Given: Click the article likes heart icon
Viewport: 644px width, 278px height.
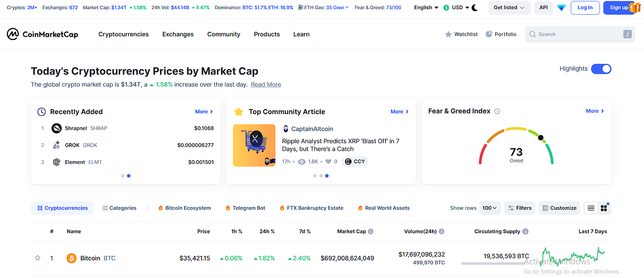Looking at the screenshot, I should [x=328, y=162].
